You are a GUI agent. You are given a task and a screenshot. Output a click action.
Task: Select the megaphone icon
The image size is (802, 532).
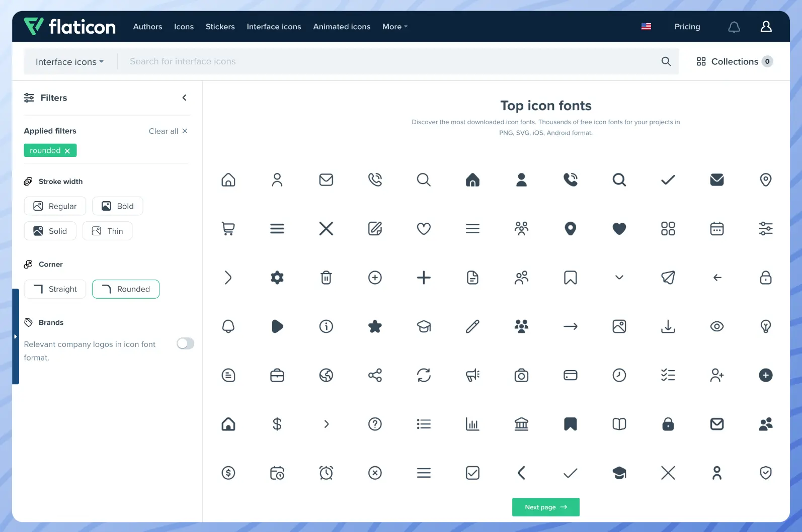click(472, 375)
